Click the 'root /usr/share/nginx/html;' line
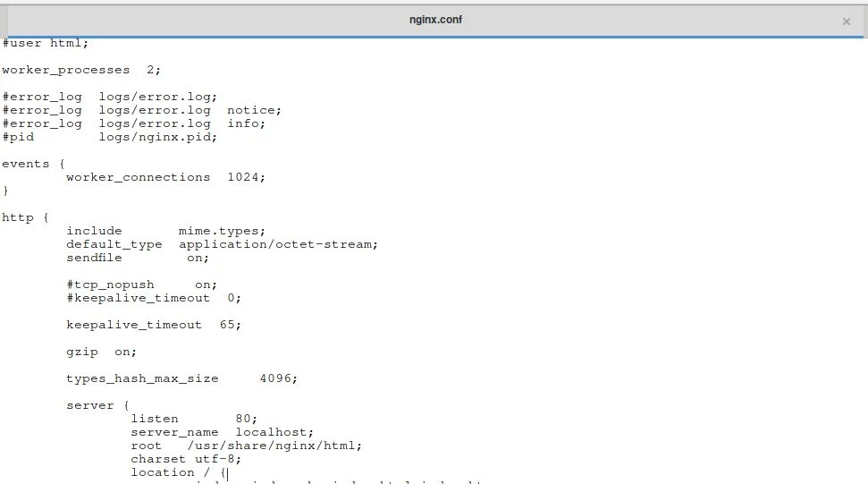 tap(247, 446)
